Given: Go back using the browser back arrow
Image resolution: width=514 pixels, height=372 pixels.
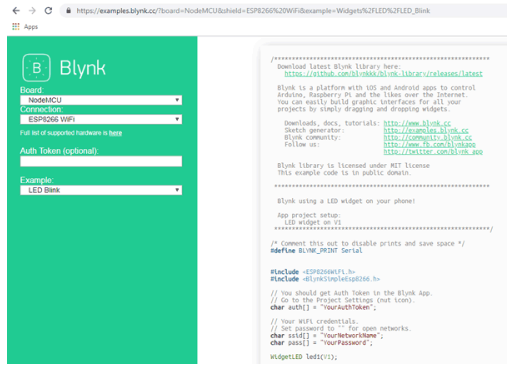Looking at the screenshot, I should tap(16, 11).
